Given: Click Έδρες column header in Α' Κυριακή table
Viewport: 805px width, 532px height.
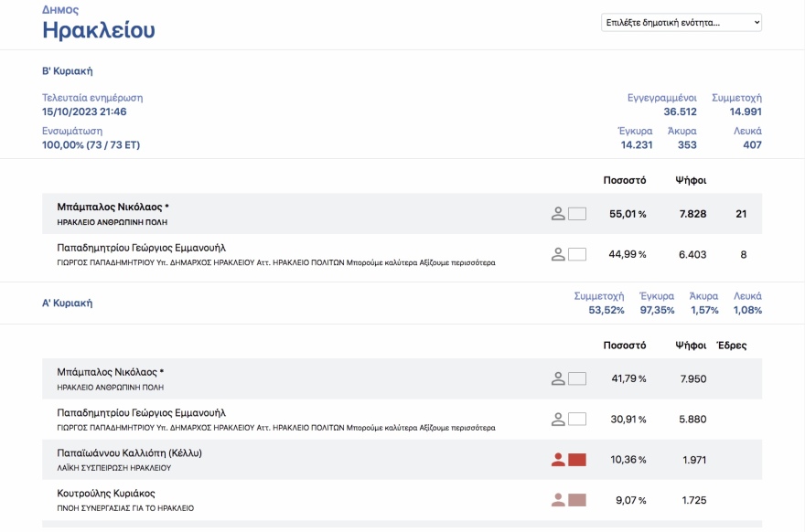Looking at the screenshot, I should click(x=732, y=346).
